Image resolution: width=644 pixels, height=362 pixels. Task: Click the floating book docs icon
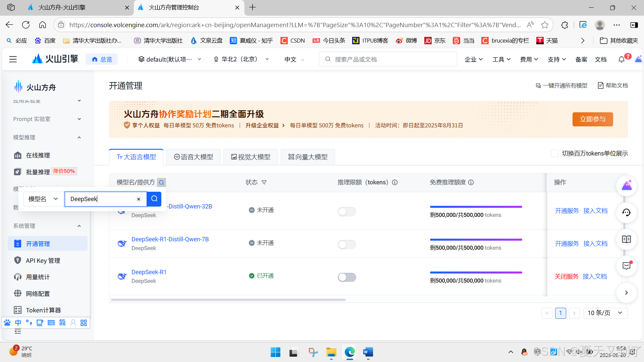(x=626, y=239)
